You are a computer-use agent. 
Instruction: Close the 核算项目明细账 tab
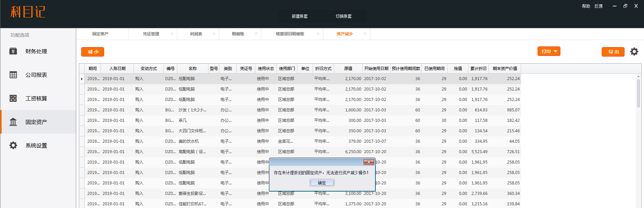click(318, 34)
